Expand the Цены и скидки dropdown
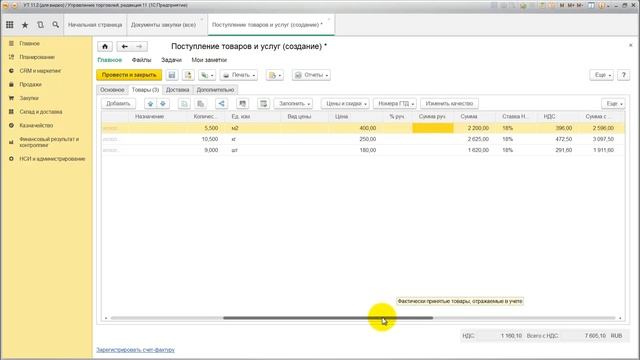Viewport: 640px width, 360px height. (345, 104)
